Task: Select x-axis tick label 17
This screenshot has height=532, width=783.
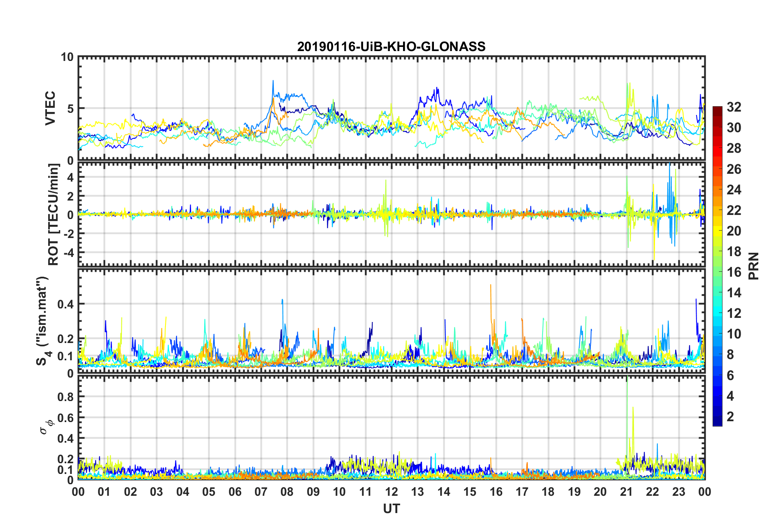Action: click(x=522, y=492)
